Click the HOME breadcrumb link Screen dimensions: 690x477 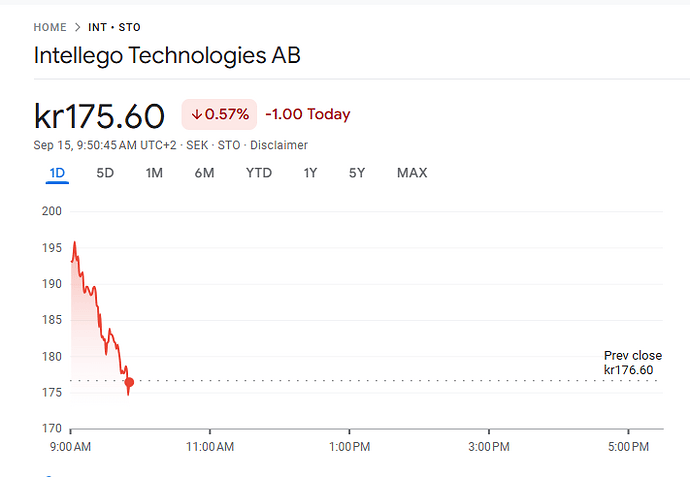50,27
